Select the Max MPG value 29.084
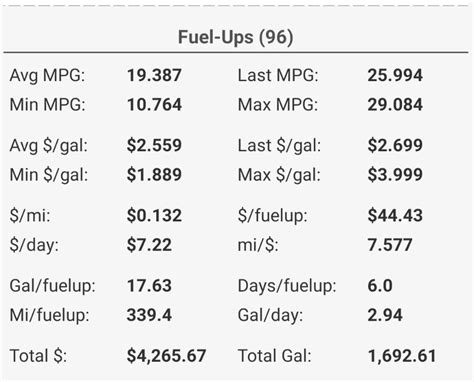Viewport: 474px width, 382px height. [395, 105]
